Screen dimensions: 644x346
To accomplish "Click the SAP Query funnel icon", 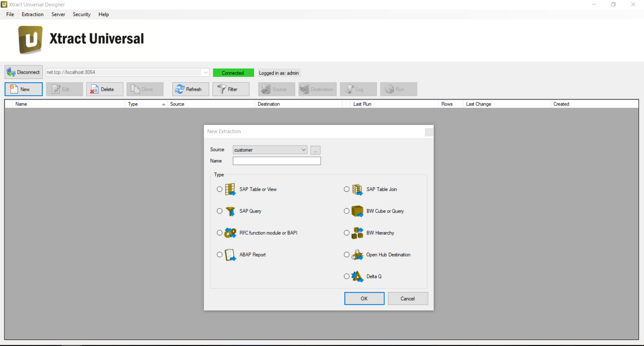I will 230,211.
